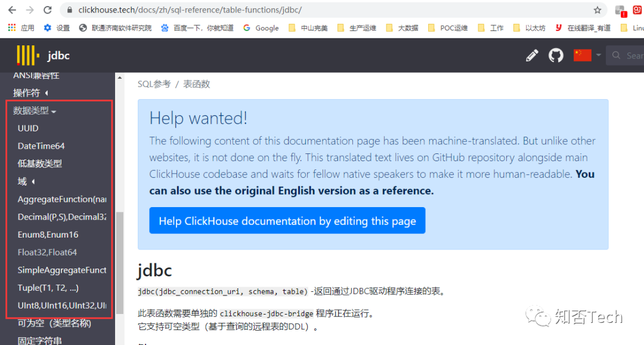Click the clickhouse-jdbc-bridge code text
Screen dimensions: 644x345
(267, 314)
